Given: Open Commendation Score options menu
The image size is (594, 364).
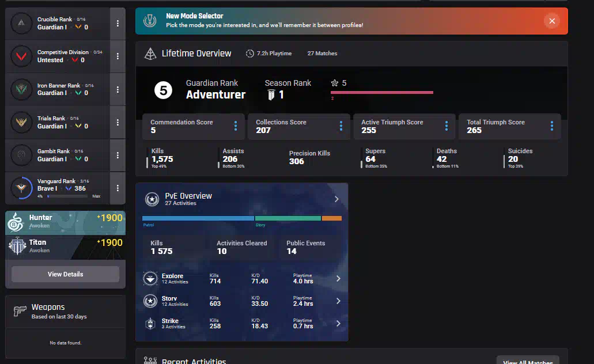Looking at the screenshot, I should click(236, 126).
